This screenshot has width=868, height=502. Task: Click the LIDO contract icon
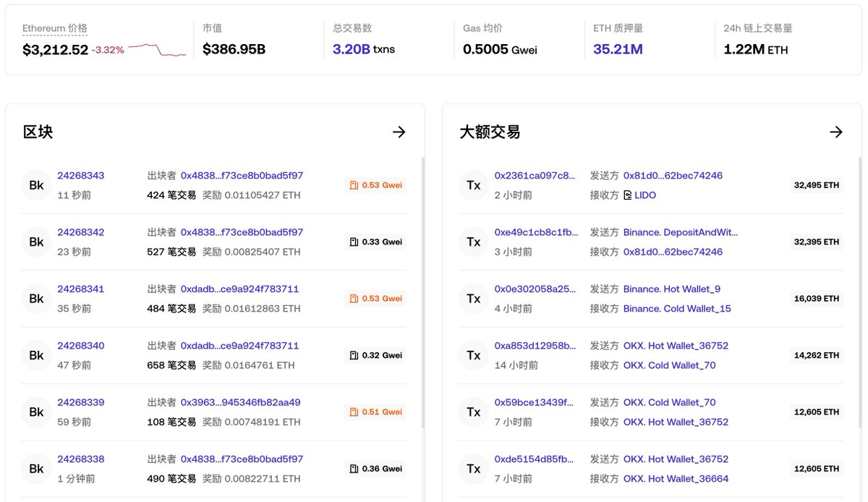click(628, 195)
